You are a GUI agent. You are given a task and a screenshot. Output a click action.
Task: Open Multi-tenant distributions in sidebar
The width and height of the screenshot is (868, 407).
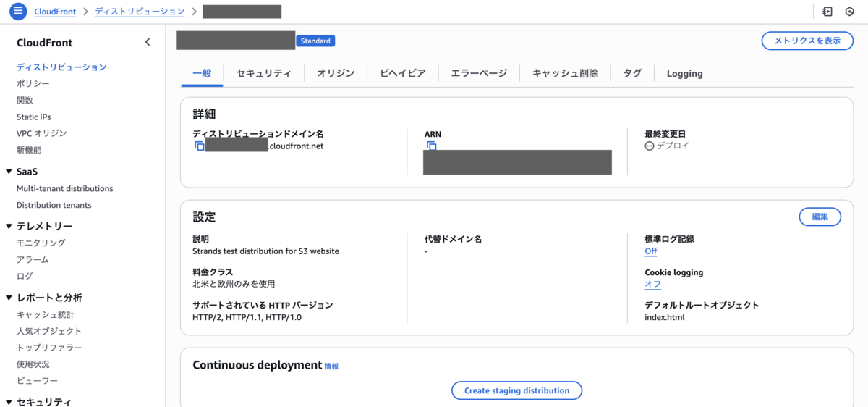coord(65,189)
